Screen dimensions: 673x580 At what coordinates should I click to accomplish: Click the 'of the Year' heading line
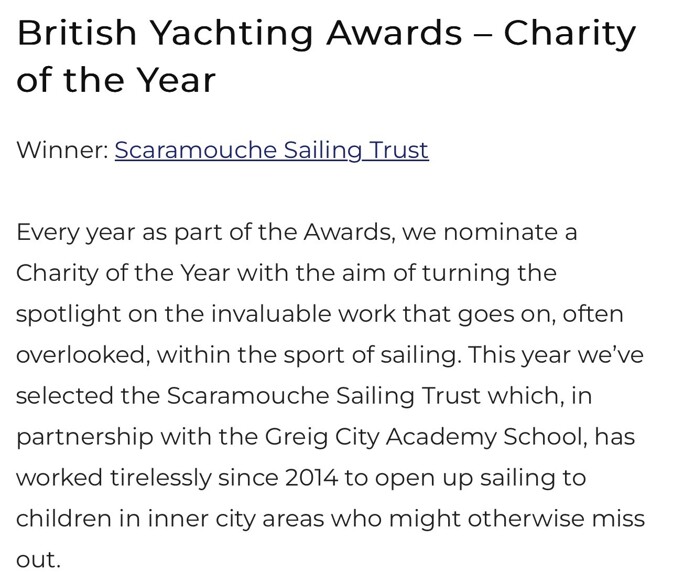(116, 79)
